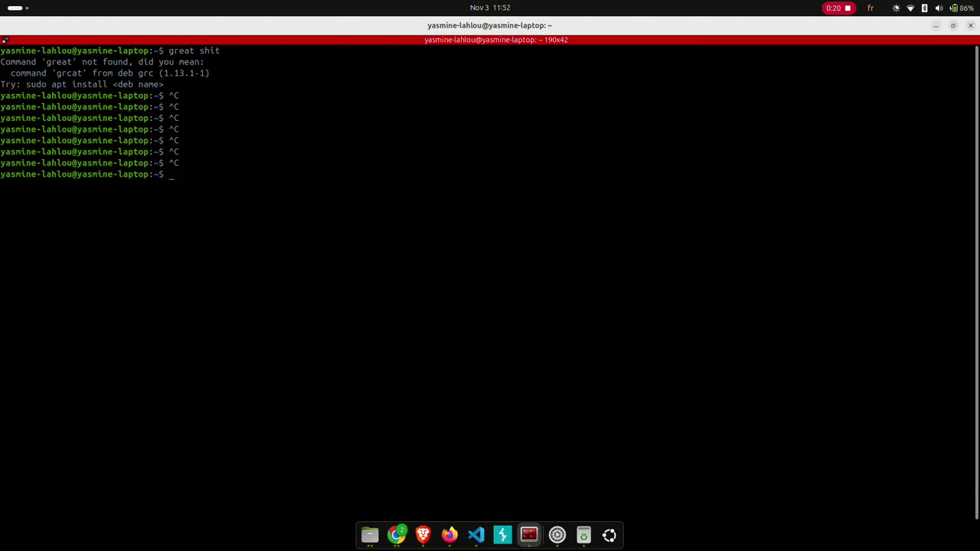Click the 'Try: sudo apt install' line
Screen dimensions: 980x551
(x=82, y=84)
